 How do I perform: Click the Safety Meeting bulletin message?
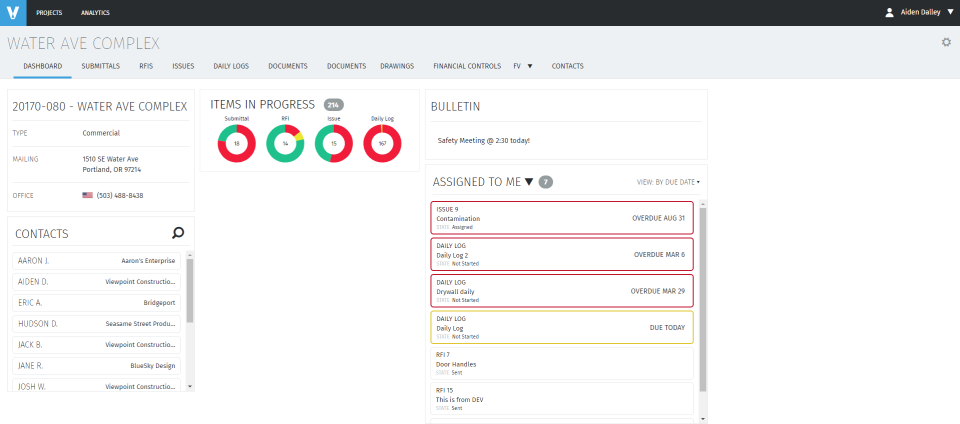484,141
